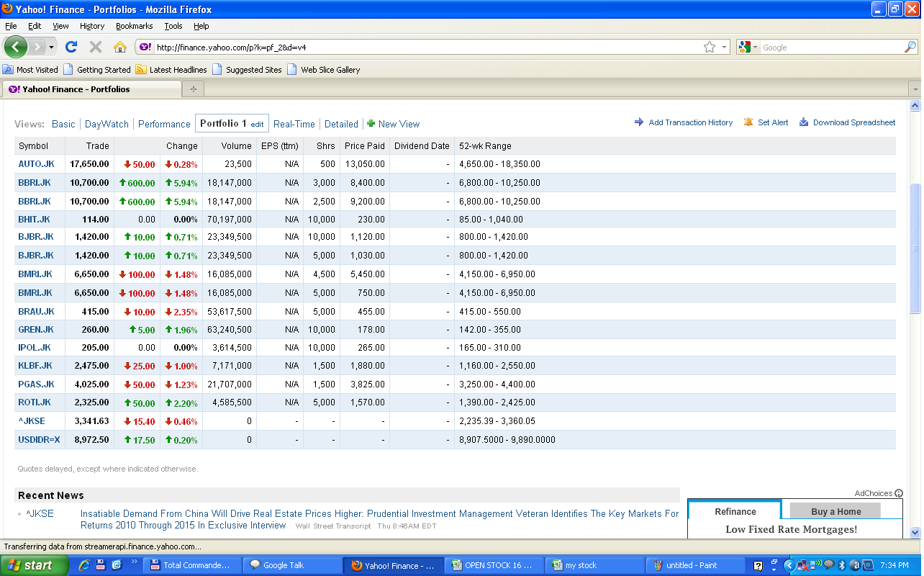This screenshot has height=576, width=924.
Task: Click in the URL address bar
Action: point(428,47)
